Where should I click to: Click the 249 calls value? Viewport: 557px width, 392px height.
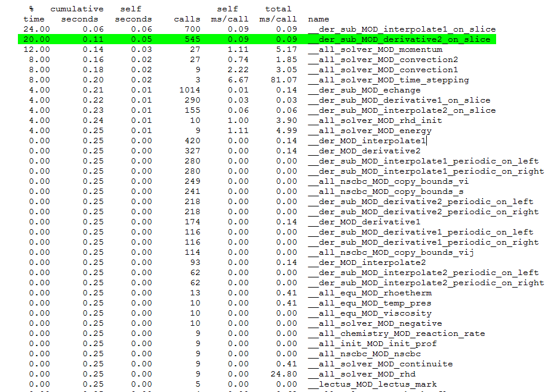point(193,181)
